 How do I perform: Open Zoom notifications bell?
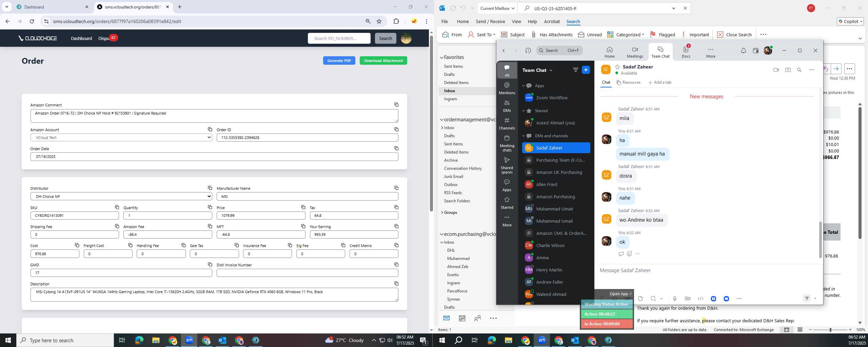(x=743, y=50)
